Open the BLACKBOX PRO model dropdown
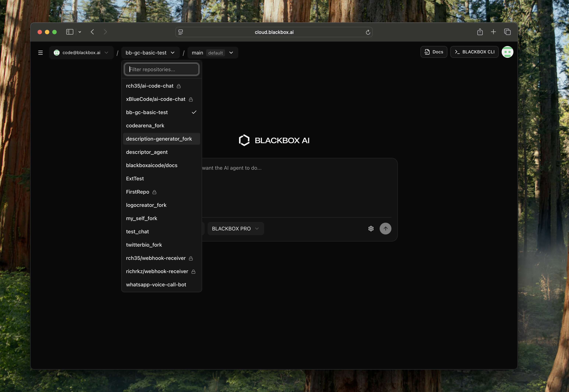Screen dimensions: 569x392 (x=235, y=228)
